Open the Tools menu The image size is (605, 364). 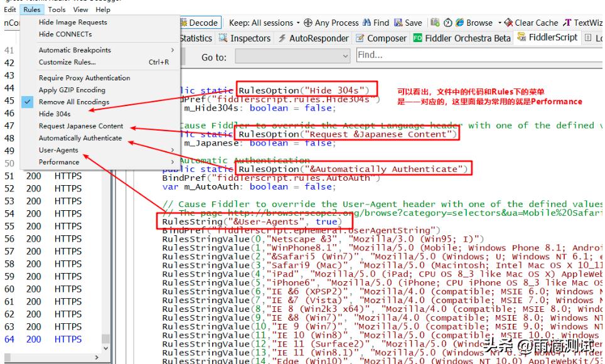[x=56, y=9]
